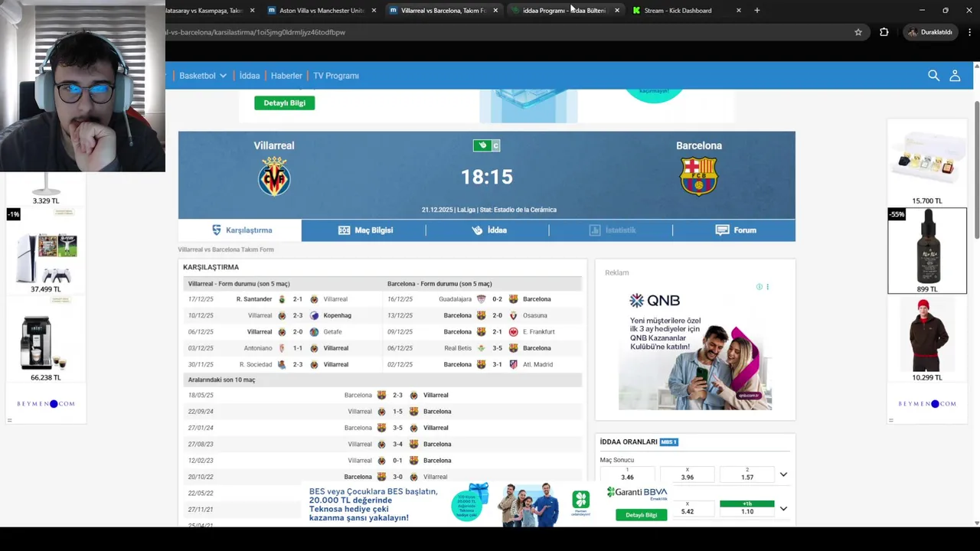Viewport: 980px width, 551px height.
Task: Select the İddaa match tab
Action: [488, 230]
